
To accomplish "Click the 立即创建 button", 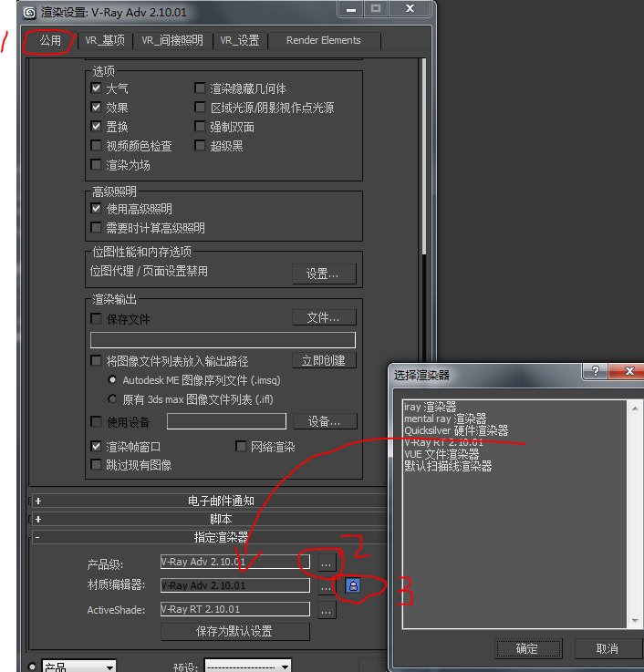I will click(x=324, y=360).
